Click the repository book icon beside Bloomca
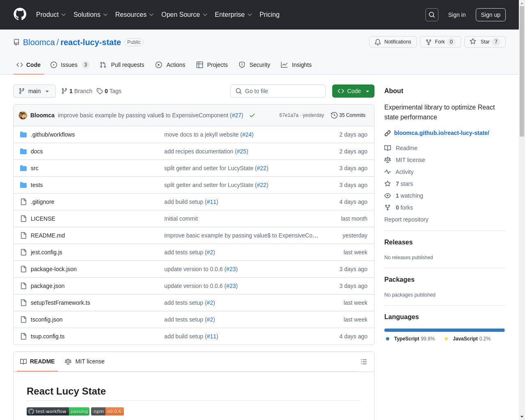 pos(16,42)
